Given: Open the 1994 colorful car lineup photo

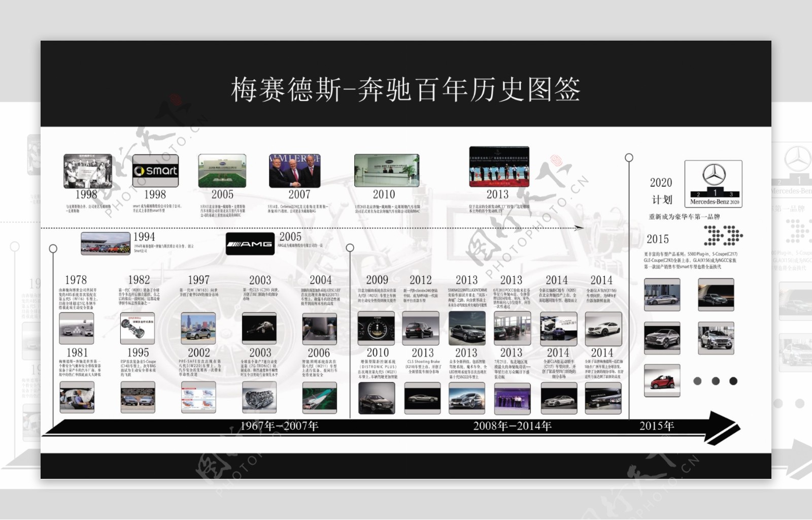Looking at the screenshot, I should pyautogui.click(x=106, y=243).
